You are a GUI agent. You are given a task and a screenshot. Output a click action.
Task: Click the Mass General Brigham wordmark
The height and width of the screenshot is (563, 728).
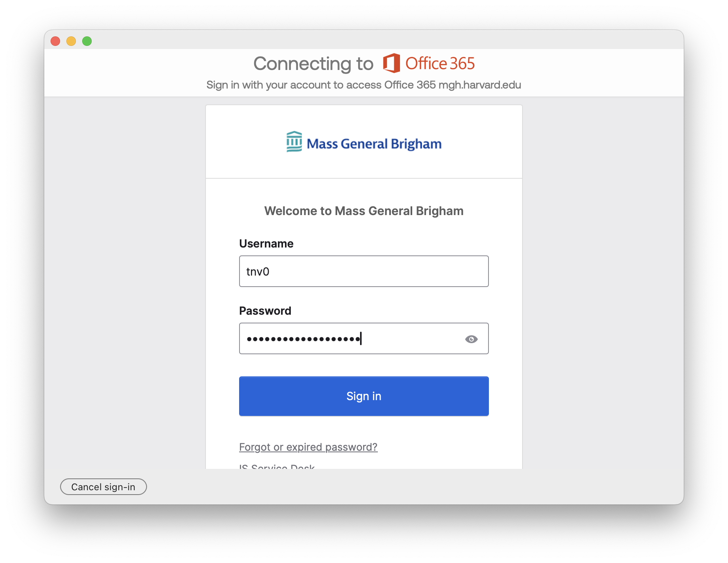[x=374, y=144]
